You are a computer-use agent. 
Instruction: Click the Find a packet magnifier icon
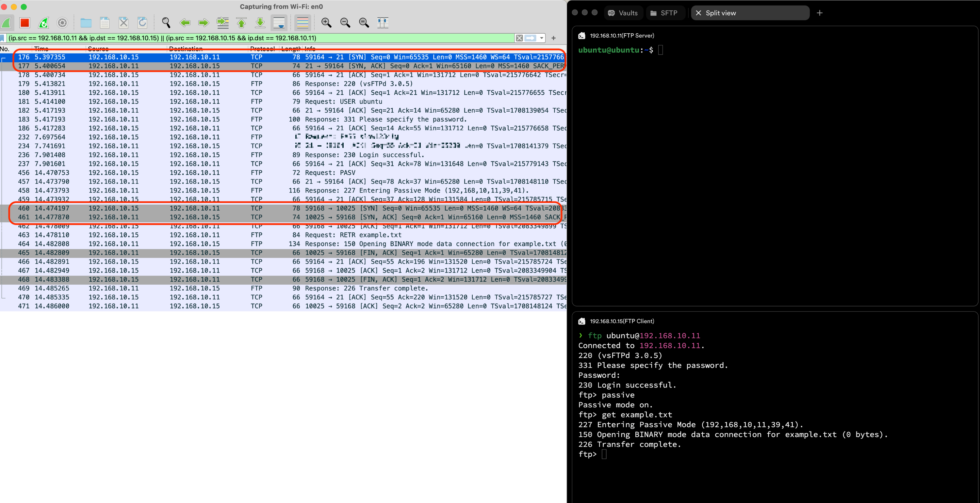click(166, 23)
